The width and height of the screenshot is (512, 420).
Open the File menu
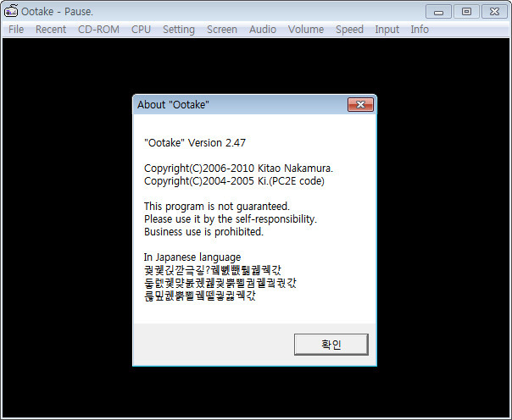pos(16,30)
